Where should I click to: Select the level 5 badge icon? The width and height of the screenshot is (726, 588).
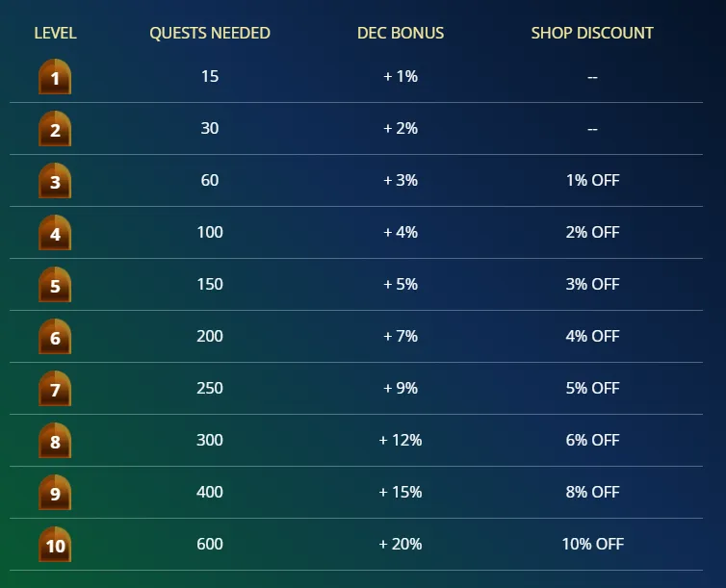[x=55, y=284]
